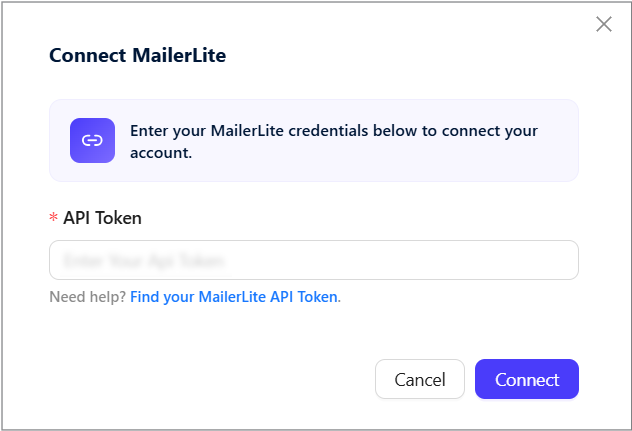This screenshot has height=431, width=632.
Task: Click the word account in banner message
Action: pos(159,153)
